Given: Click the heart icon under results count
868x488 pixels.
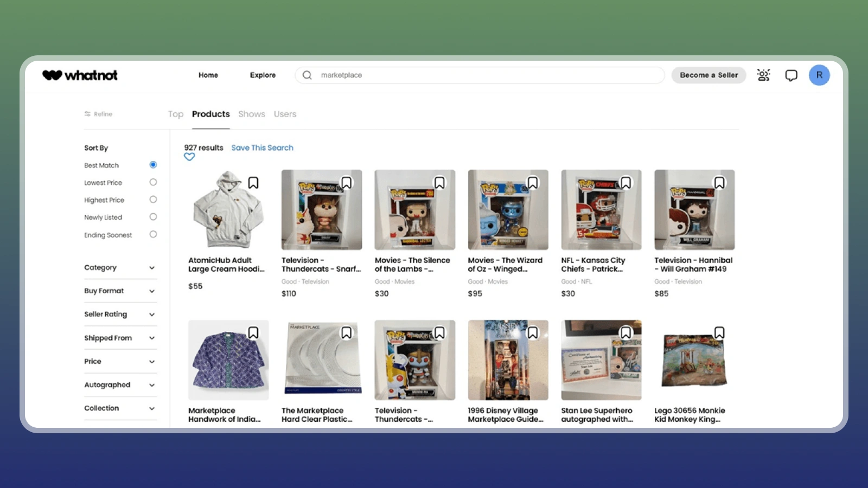Looking at the screenshot, I should pos(189,157).
